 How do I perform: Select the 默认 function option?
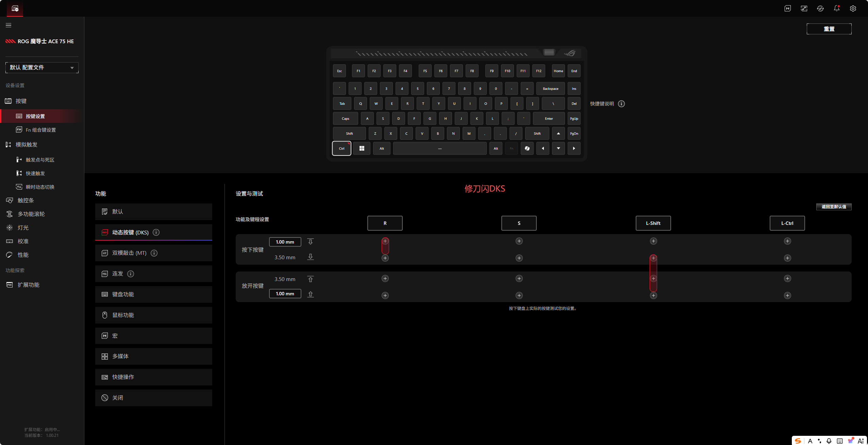154,212
